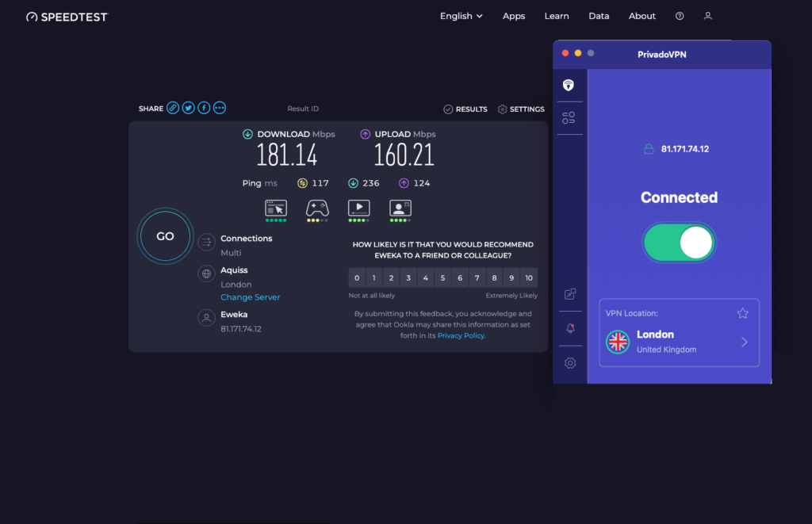Image resolution: width=812 pixels, height=524 pixels.
Task: Open PrivadoVPN shield home icon
Action: pos(569,85)
